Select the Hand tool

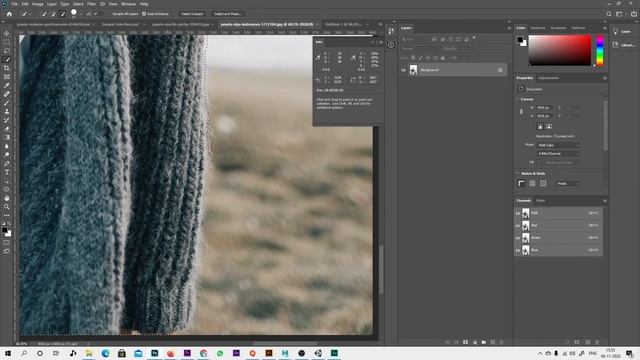click(7, 198)
